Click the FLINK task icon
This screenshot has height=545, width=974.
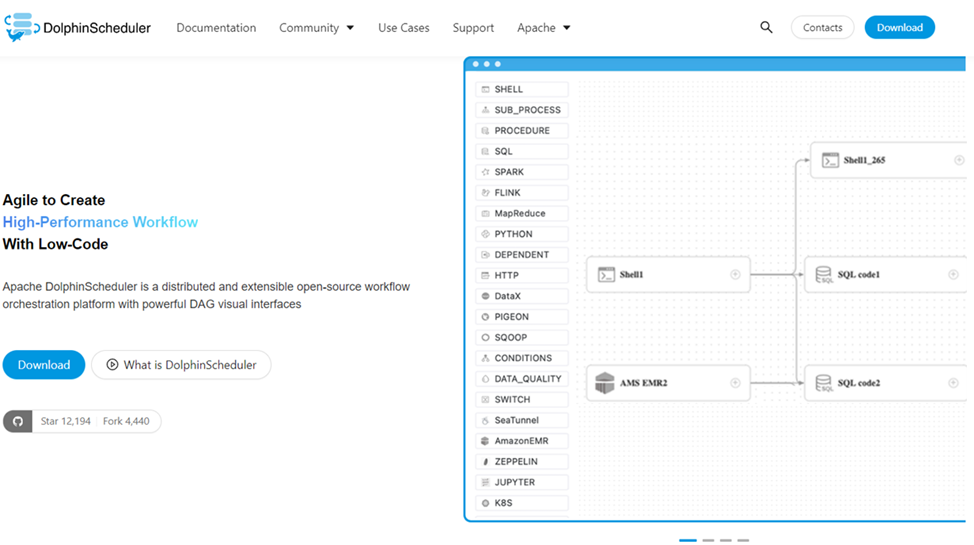(x=486, y=193)
